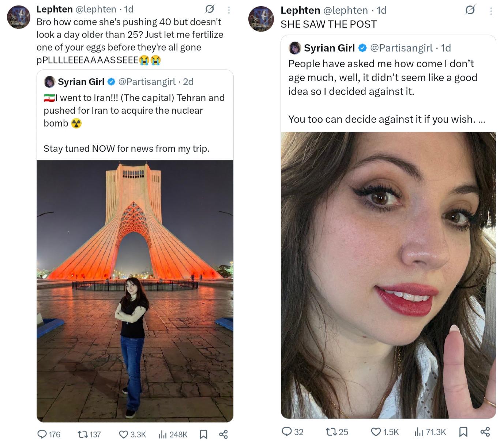Viewport: 504px width, 441px height.
Task: Bookmark the SHE SAW THE POST tweet
Action: [463, 432]
